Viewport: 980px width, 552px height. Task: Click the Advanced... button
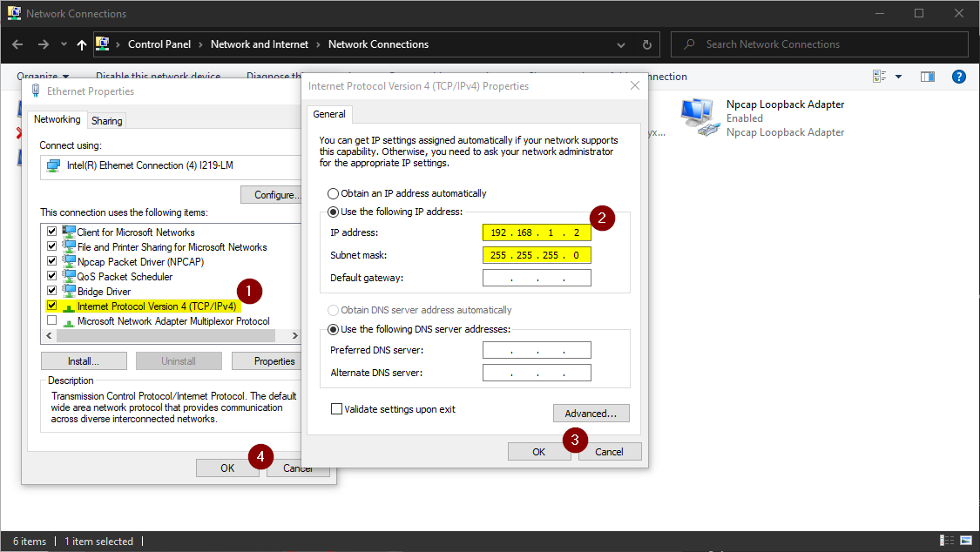591,414
